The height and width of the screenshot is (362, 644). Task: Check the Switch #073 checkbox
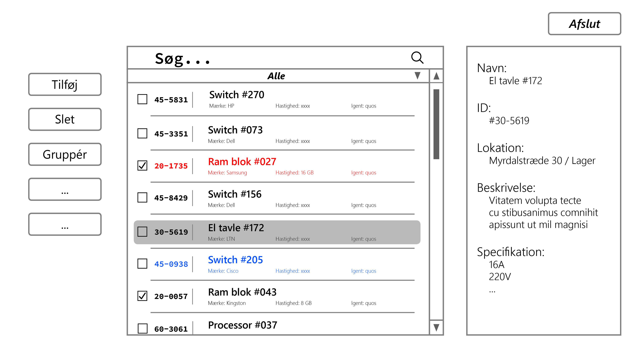142,133
